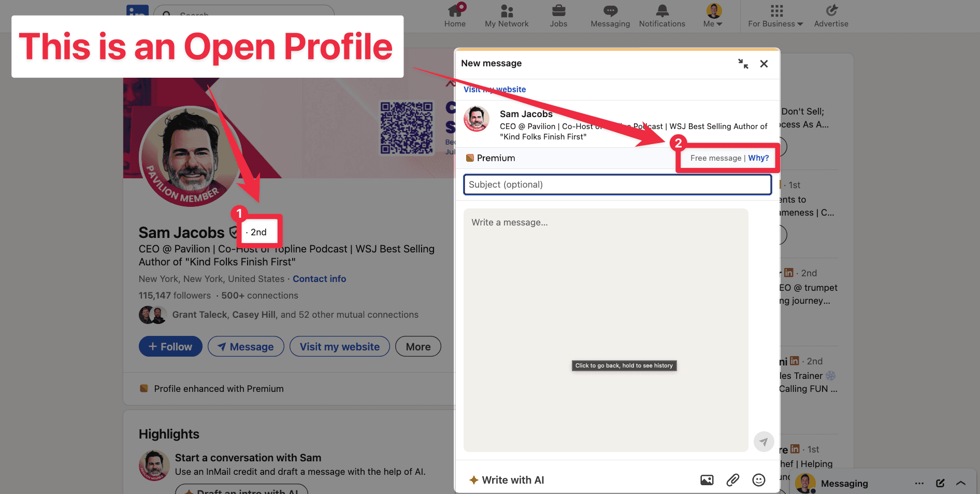Click the Visit my website profile button
The width and height of the screenshot is (980, 494).
(x=340, y=346)
